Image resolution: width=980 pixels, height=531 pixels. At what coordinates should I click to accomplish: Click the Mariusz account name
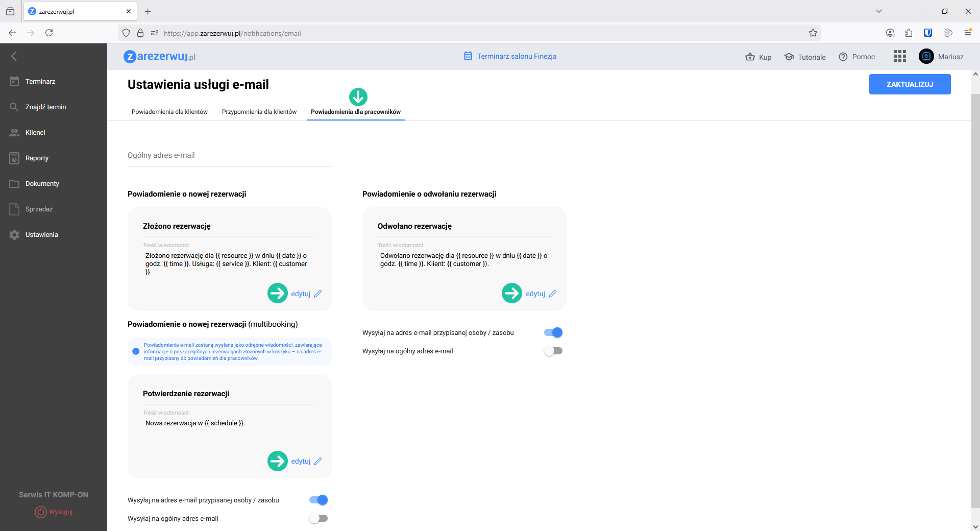(951, 57)
